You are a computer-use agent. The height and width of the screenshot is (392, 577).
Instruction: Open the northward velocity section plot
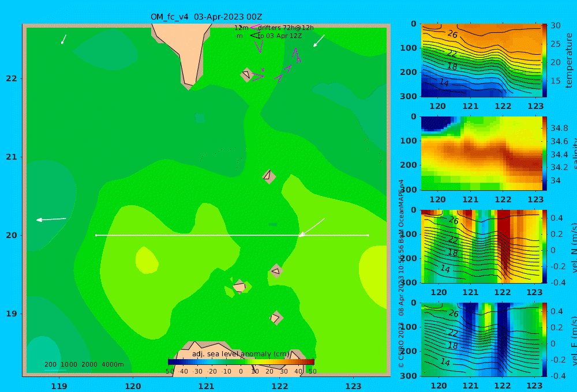point(481,246)
